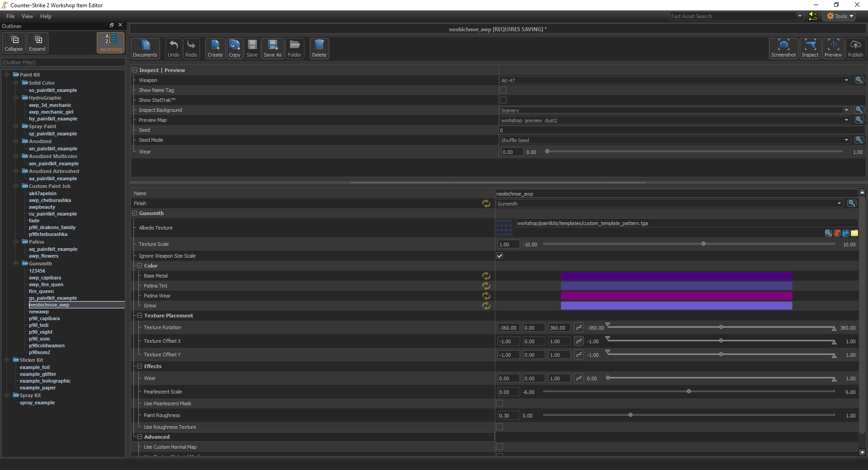Viewport: 868px width, 470px height.
Task: Reset Patina Tint with the circular arrows icon
Action: click(486, 286)
